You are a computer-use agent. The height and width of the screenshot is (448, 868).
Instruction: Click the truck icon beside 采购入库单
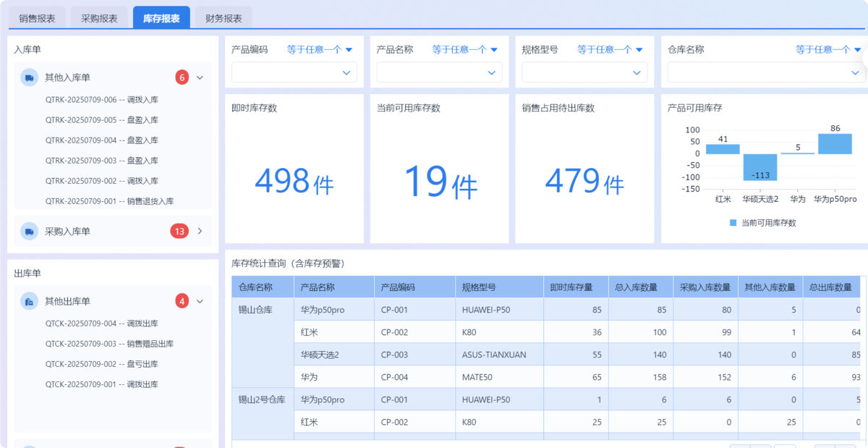pos(30,232)
